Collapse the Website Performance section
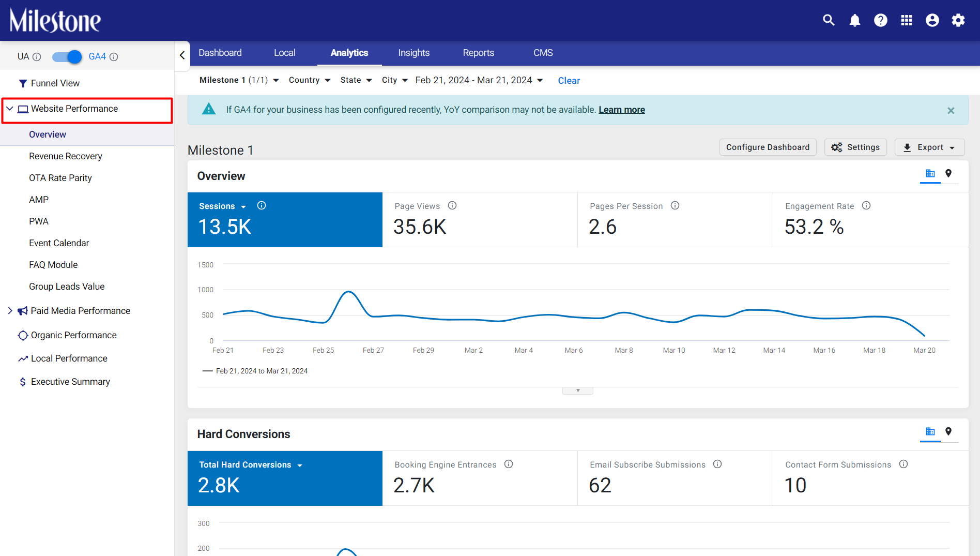Image resolution: width=980 pixels, height=556 pixels. pos(10,109)
